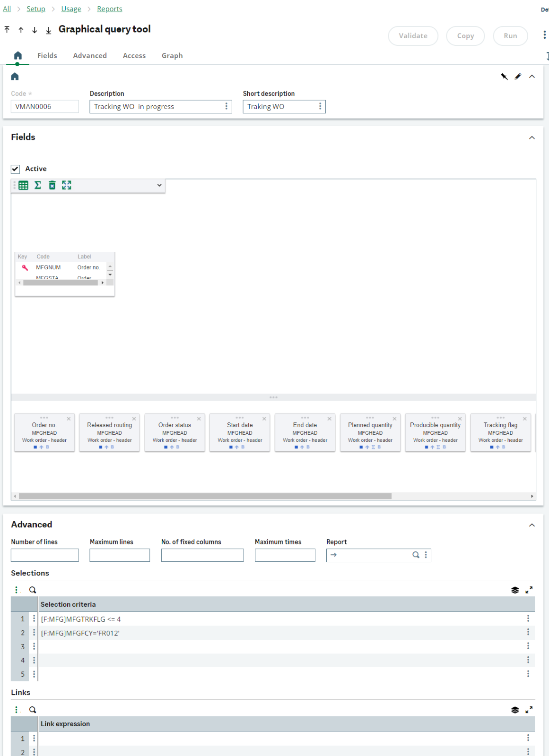Click the sigma sum icon in Fields toolbar

click(x=38, y=185)
